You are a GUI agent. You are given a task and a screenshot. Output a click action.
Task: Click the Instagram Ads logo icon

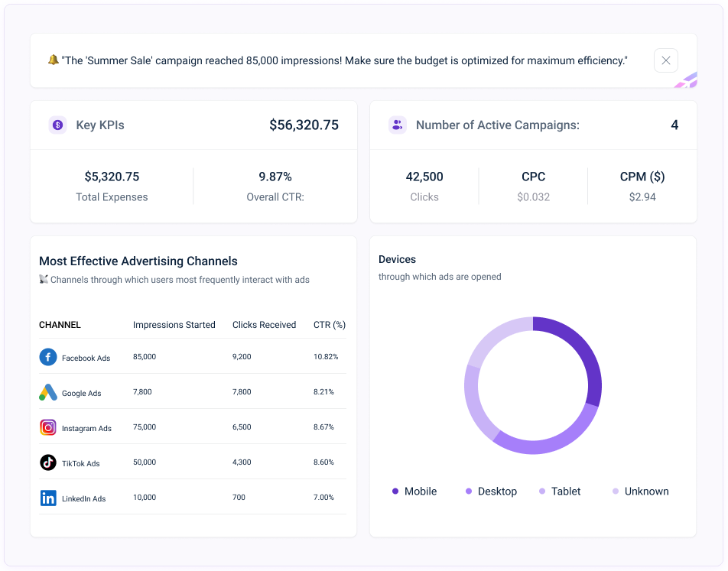point(48,427)
